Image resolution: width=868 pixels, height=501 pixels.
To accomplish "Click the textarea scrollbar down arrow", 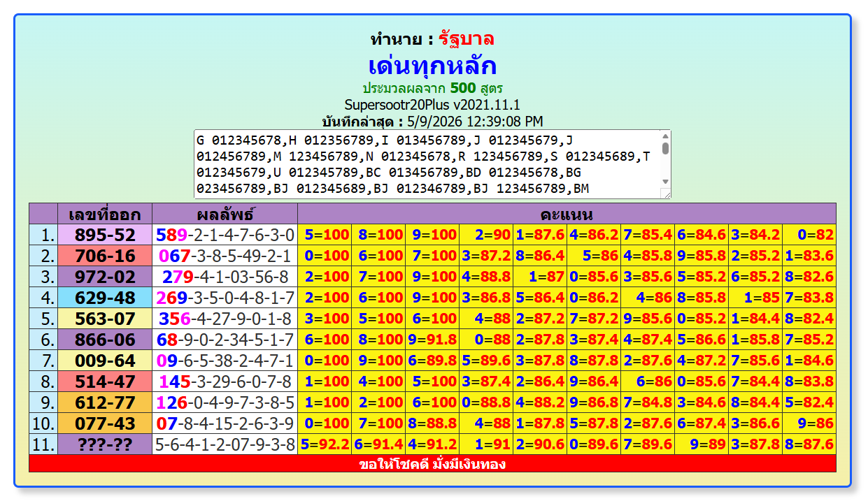I will [x=665, y=182].
